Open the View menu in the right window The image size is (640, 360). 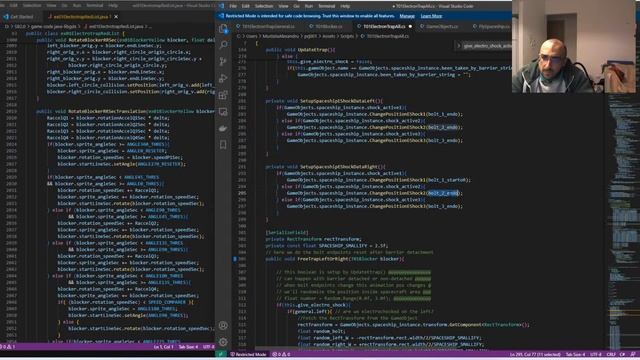click(283, 6)
